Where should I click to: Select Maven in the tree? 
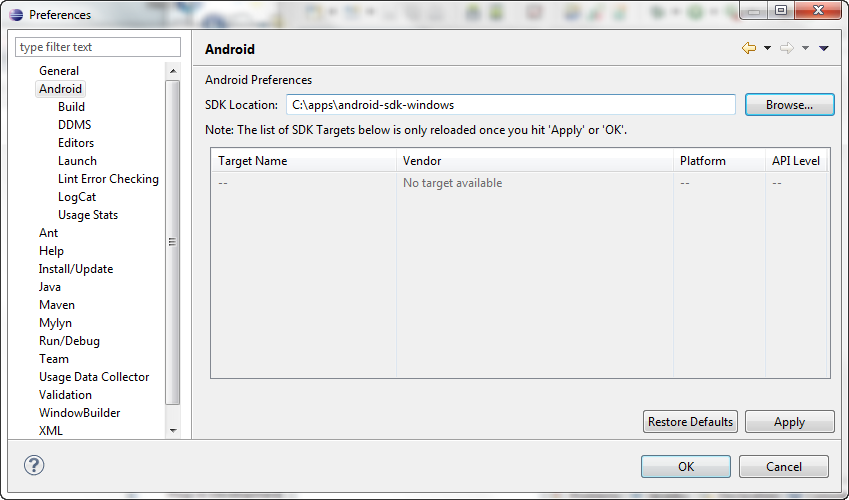pos(57,304)
